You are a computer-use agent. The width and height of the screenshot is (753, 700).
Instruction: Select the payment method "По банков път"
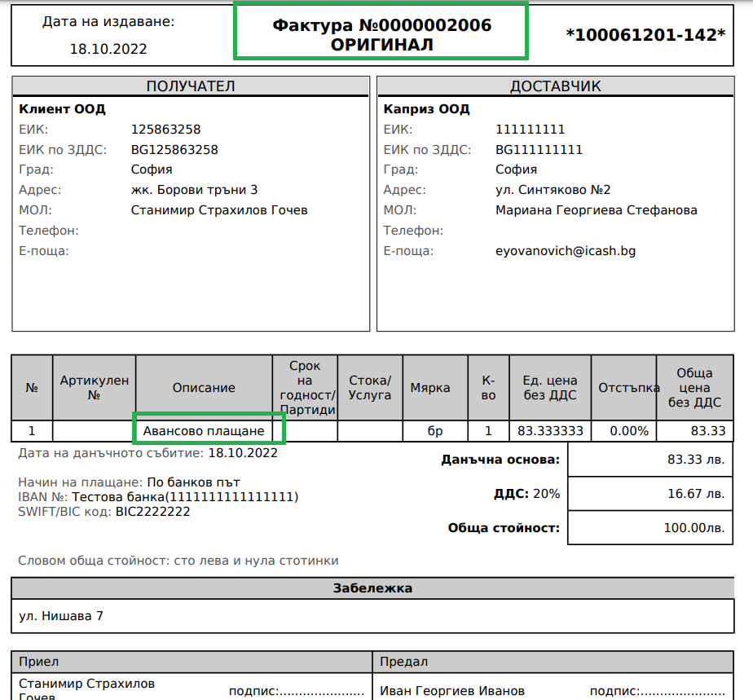coord(193,482)
